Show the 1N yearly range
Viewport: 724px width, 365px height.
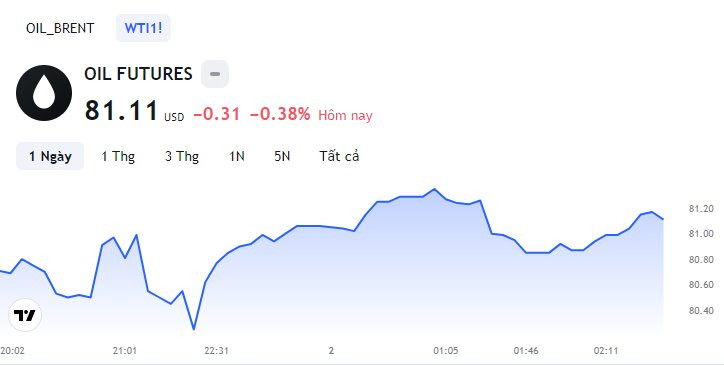click(237, 156)
